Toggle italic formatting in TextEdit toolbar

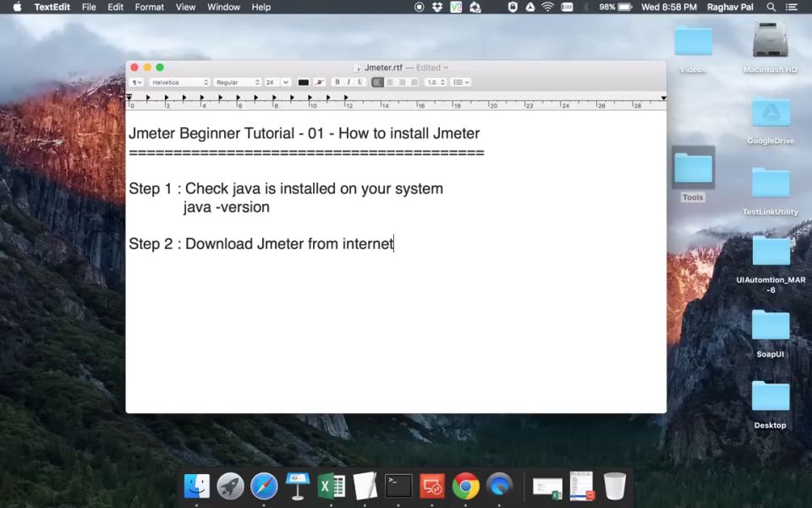(x=348, y=82)
